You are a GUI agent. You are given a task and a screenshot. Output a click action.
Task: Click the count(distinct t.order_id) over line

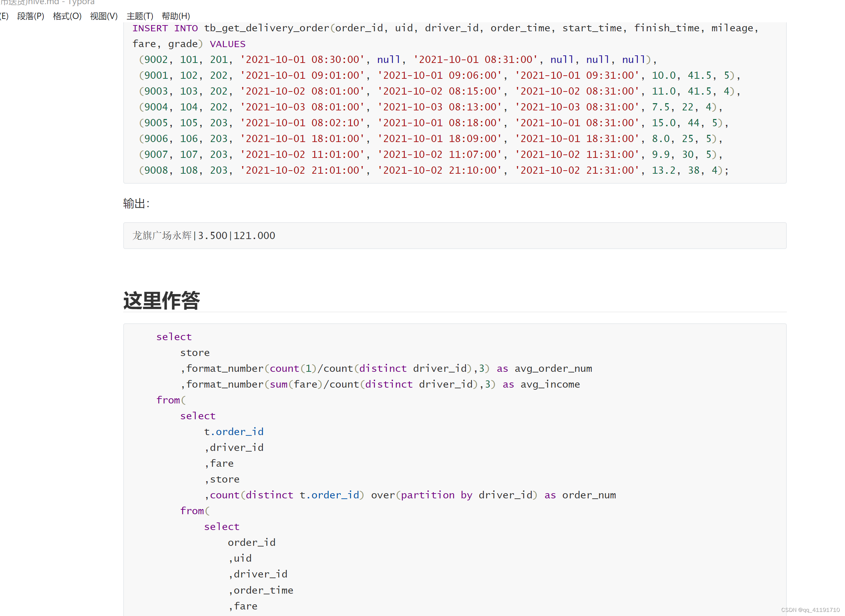coord(410,495)
